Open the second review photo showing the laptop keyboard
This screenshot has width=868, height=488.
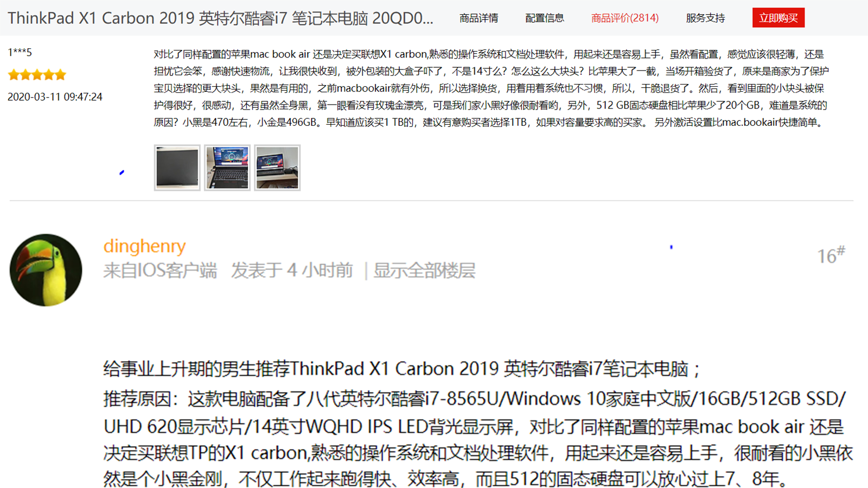pos(227,168)
